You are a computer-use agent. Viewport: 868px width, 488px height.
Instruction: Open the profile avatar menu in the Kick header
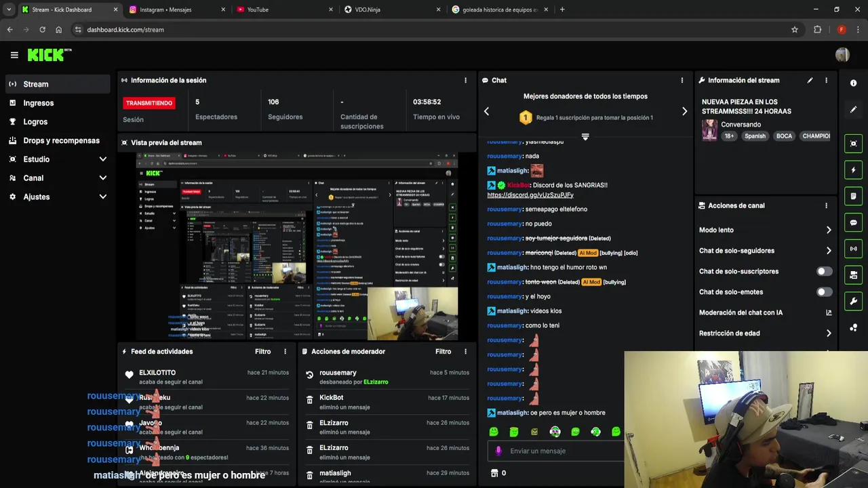pos(842,55)
